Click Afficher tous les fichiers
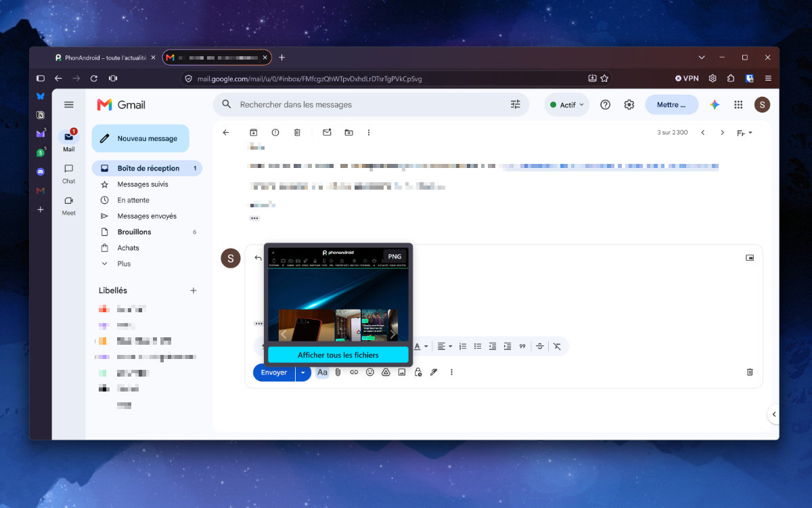The width and height of the screenshot is (812, 508). tap(338, 355)
